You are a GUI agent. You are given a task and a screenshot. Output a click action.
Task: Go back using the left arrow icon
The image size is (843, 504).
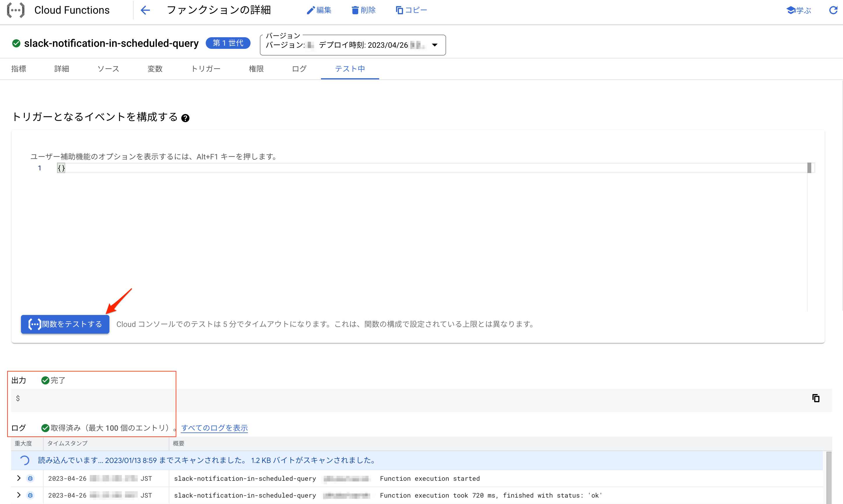coord(145,10)
